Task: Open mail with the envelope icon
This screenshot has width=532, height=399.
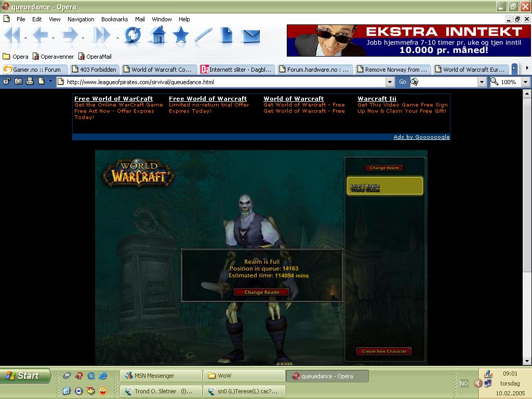Action: coord(251,36)
